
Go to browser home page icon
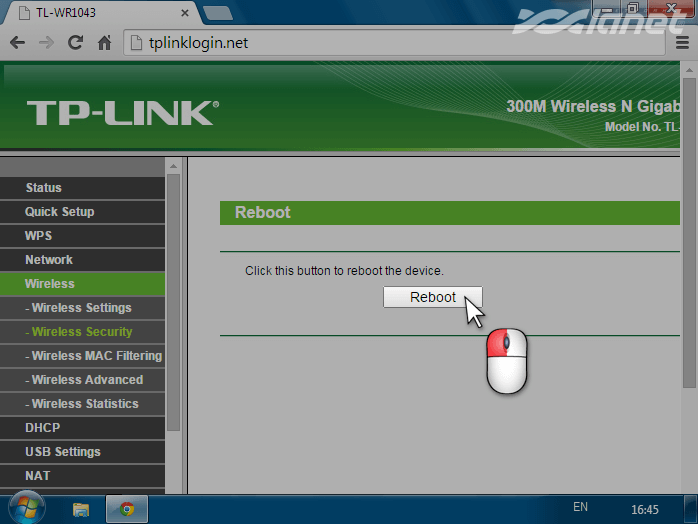click(x=104, y=43)
